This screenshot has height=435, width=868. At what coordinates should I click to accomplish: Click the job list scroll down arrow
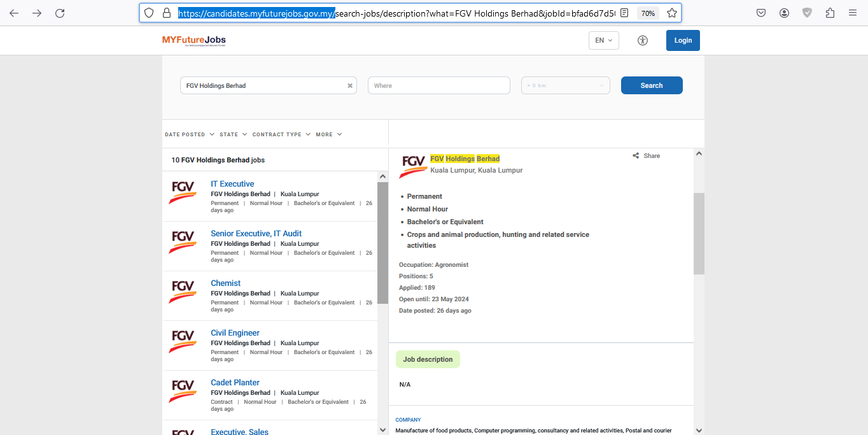coord(382,430)
